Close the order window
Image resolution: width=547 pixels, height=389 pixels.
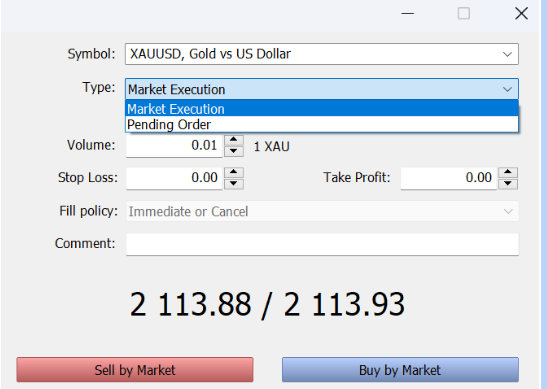[521, 14]
